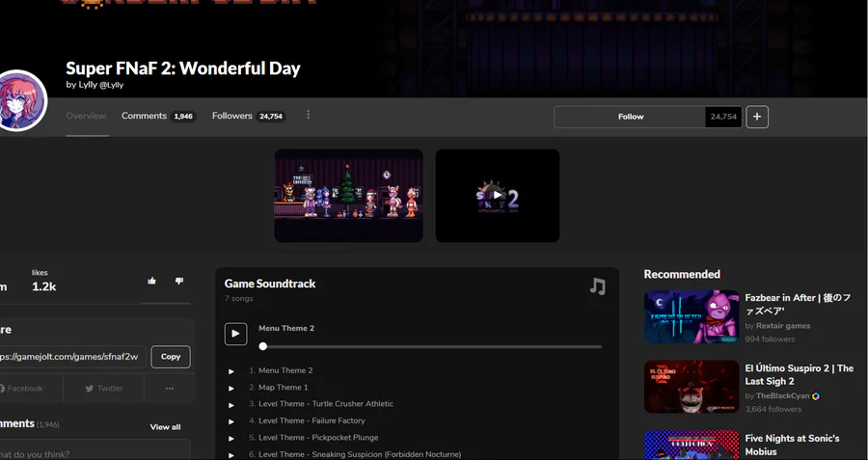
Task: Play track 5 Pickpocket Plunge
Action: pyautogui.click(x=231, y=439)
